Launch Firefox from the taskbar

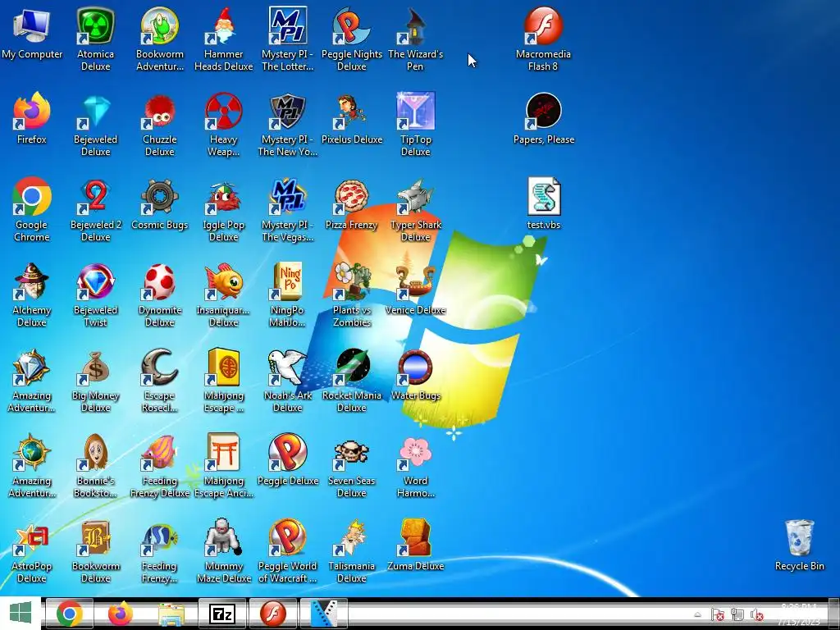pos(120,614)
